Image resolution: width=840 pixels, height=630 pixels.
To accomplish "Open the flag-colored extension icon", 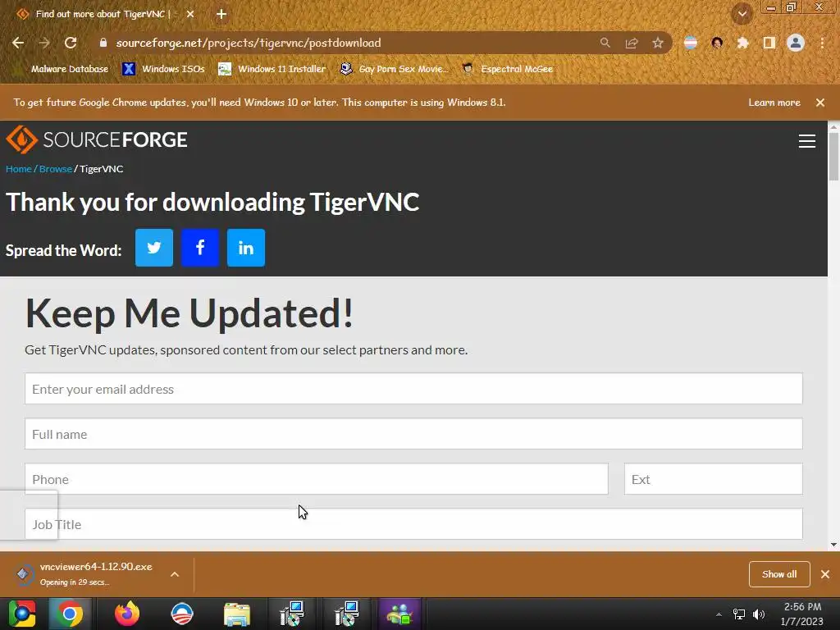I will point(691,43).
